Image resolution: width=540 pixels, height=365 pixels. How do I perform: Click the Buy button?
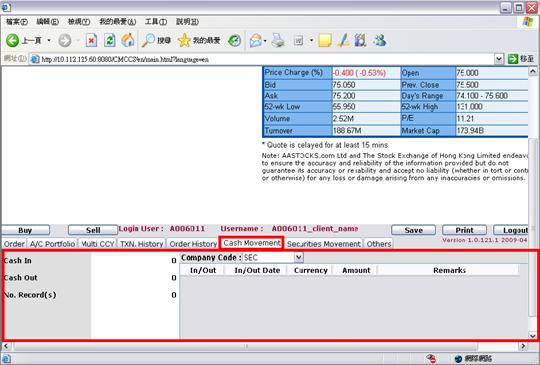[x=25, y=230]
